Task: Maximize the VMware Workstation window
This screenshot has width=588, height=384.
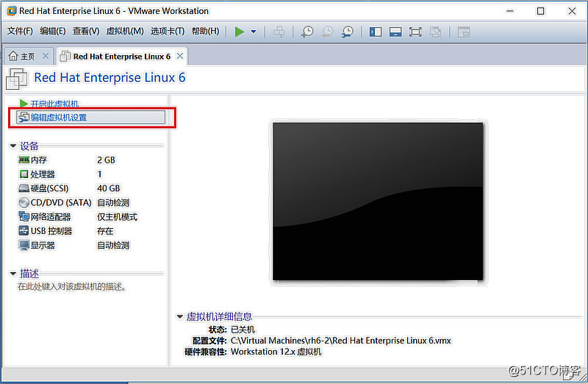Action: (540, 11)
